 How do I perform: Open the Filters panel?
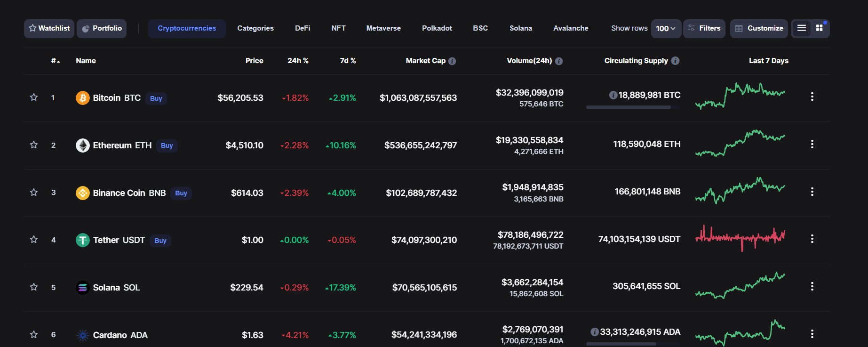[x=704, y=29]
